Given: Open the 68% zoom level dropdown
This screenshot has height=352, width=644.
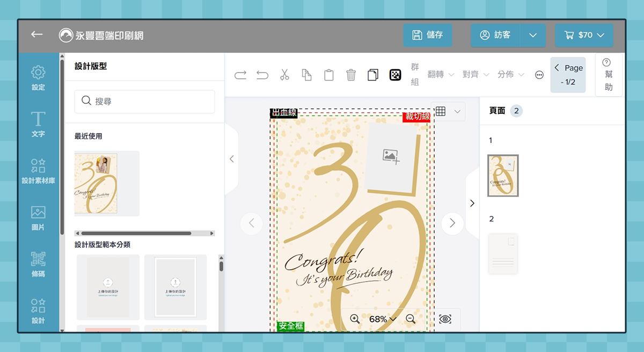Looking at the screenshot, I should [x=383, y=319].
